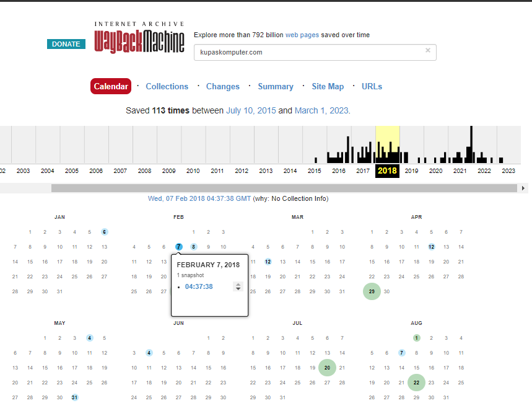Select the May 4 capture

click(90, 338)
